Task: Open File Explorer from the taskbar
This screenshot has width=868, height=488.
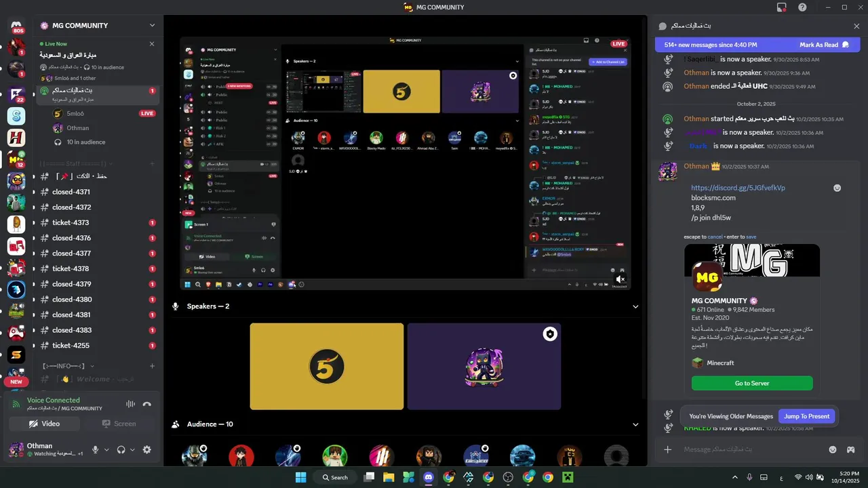Action: (389, 477)
